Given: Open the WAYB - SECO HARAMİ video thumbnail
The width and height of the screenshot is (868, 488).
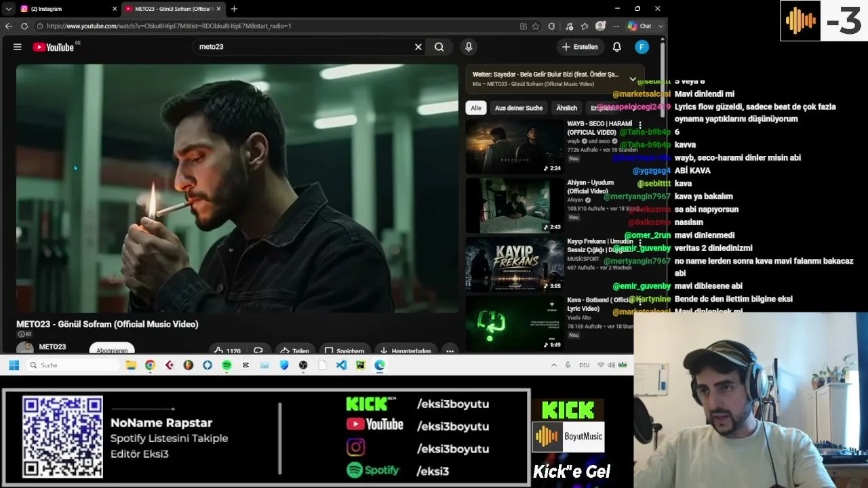Looking at the screenshot, I should [x=514, y=146].
